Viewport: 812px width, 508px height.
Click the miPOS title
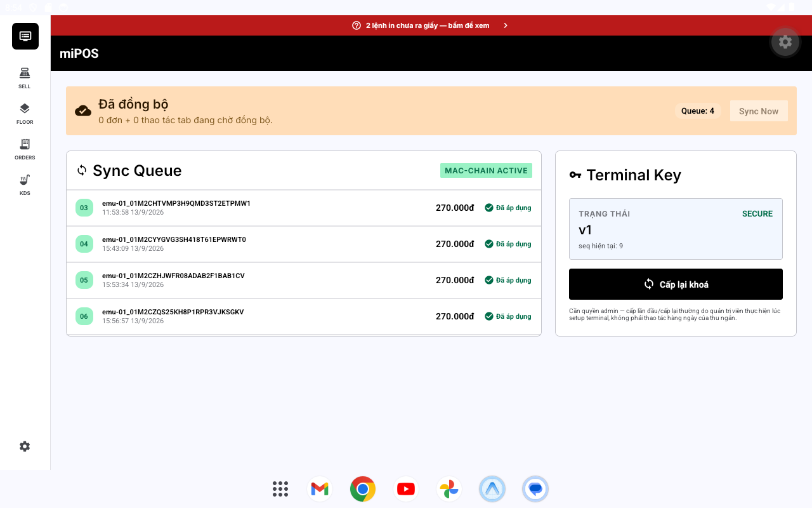[x=79, y=53]
